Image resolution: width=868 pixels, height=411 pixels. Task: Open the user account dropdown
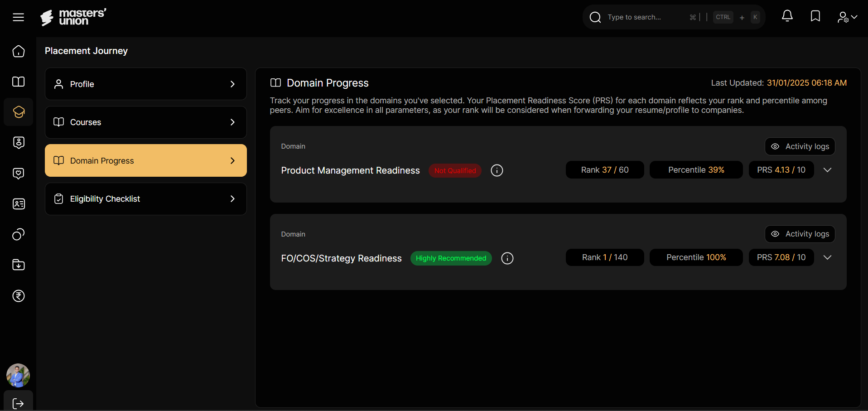[x=847, y=17]
